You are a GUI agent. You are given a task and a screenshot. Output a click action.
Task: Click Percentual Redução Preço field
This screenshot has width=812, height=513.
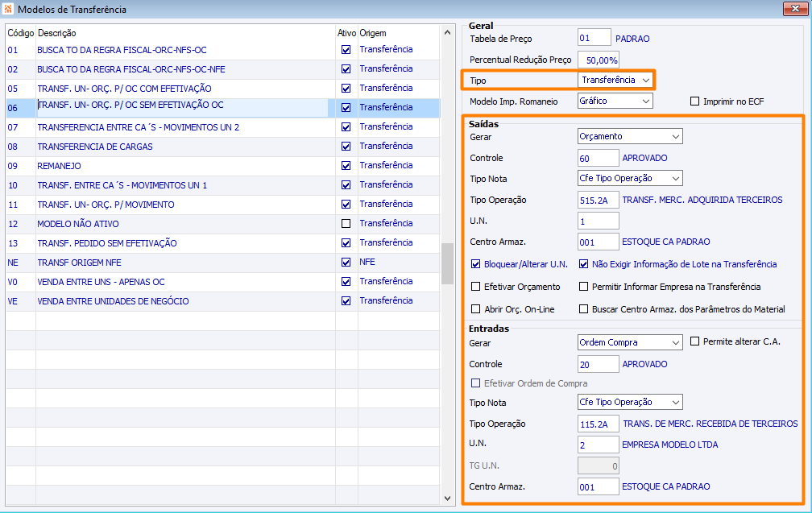599,60
